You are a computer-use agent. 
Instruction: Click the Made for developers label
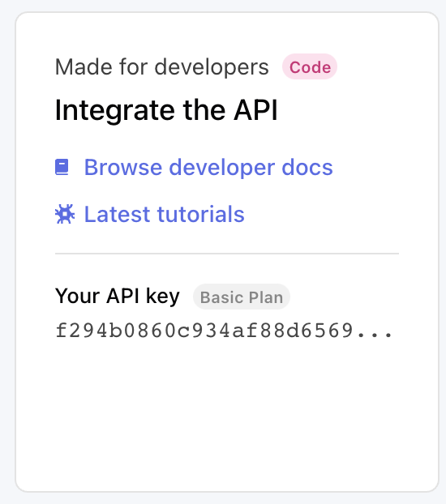tap(162, 67)
